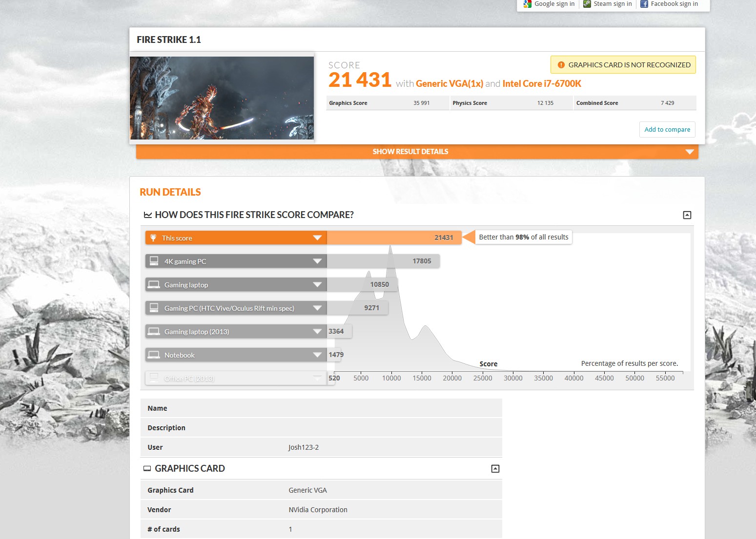The height and width of the screenshot is (539, 756).
Task: Click the GRAPHICS CARD IS NOT RECOGNIZED notice
Action: [x=623, y=65]
